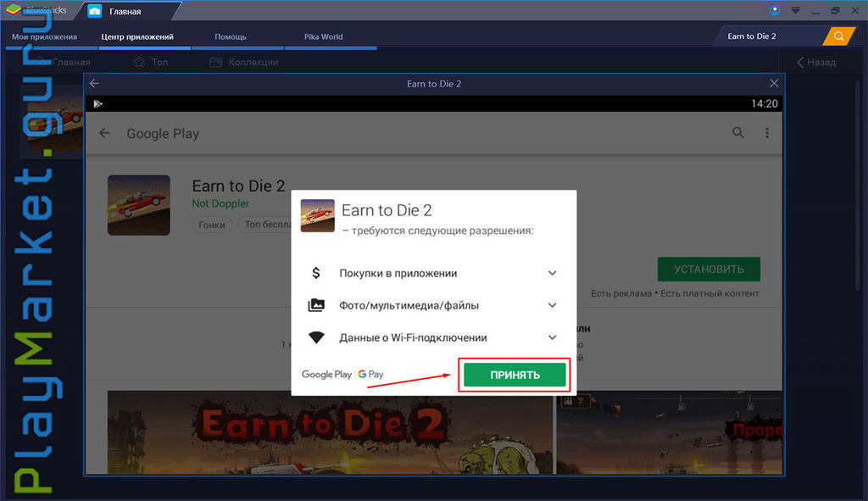This screenshot has height=501, width=868.
Task: Open the Pika World tab
Action: point(323,36)
